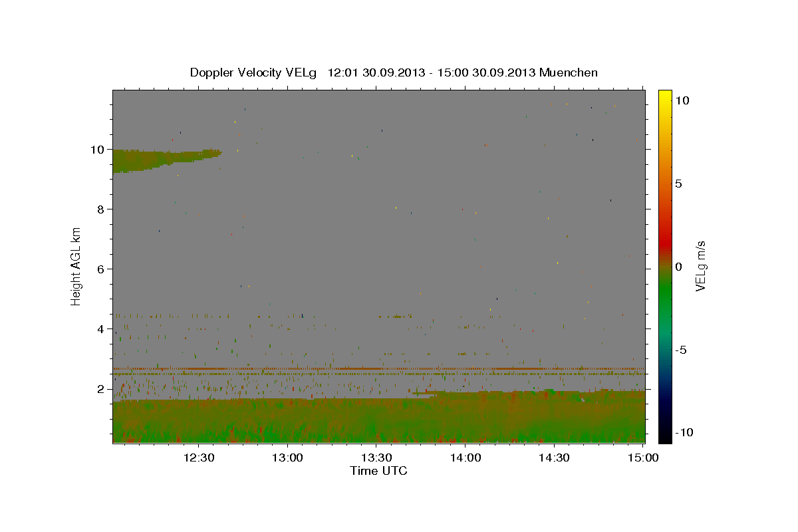Image resolution: width=798 pixels, height=532 pixels.
Task: Click the colorbar value 5 label
Action: click(x=678, y=184)
